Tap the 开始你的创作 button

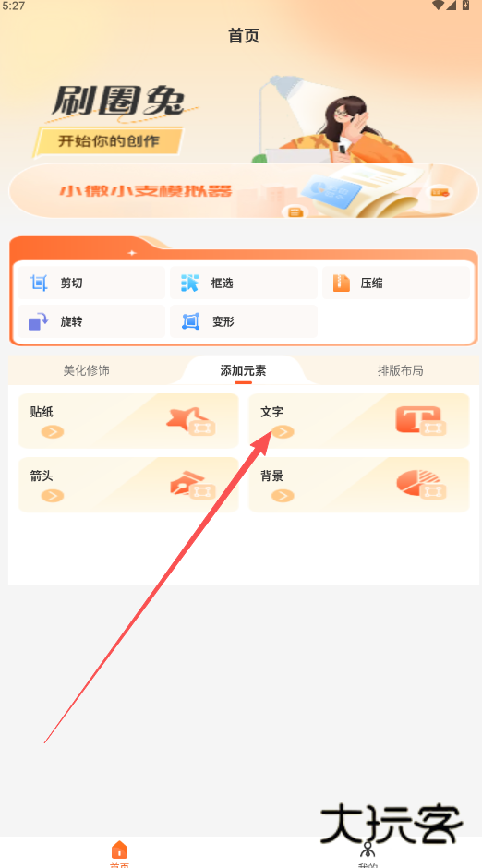(108, 141)
